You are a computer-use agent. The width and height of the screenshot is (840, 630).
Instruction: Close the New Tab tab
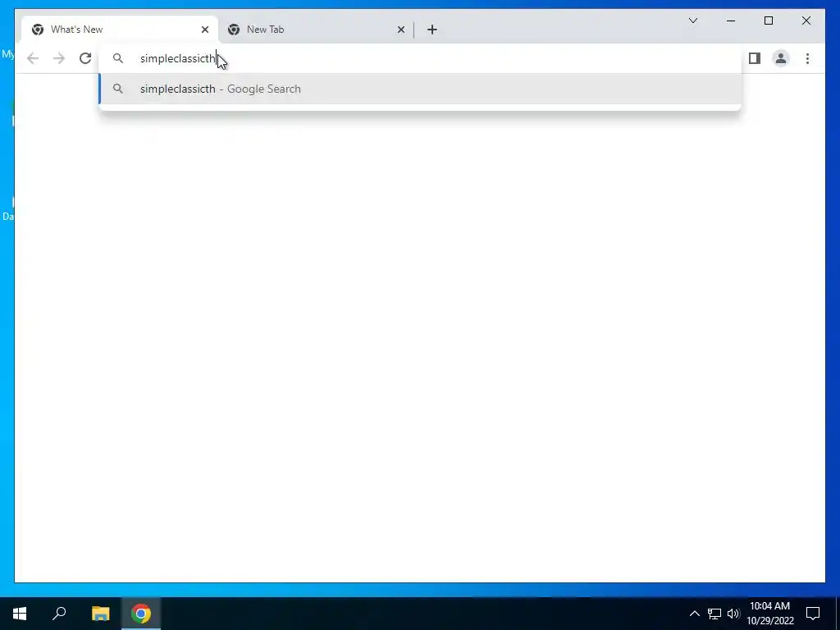pyautogui.click(x=400, y=30)
